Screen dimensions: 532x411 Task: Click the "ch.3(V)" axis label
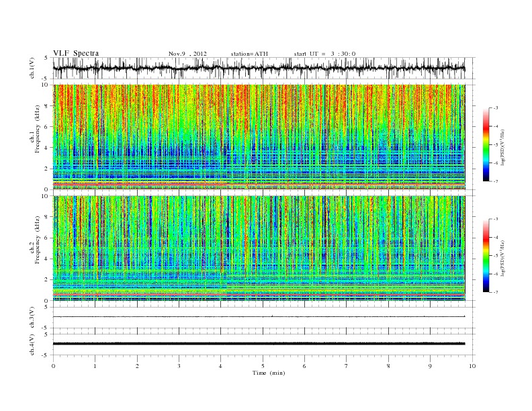pyautogui.click(x=32, y=318)
